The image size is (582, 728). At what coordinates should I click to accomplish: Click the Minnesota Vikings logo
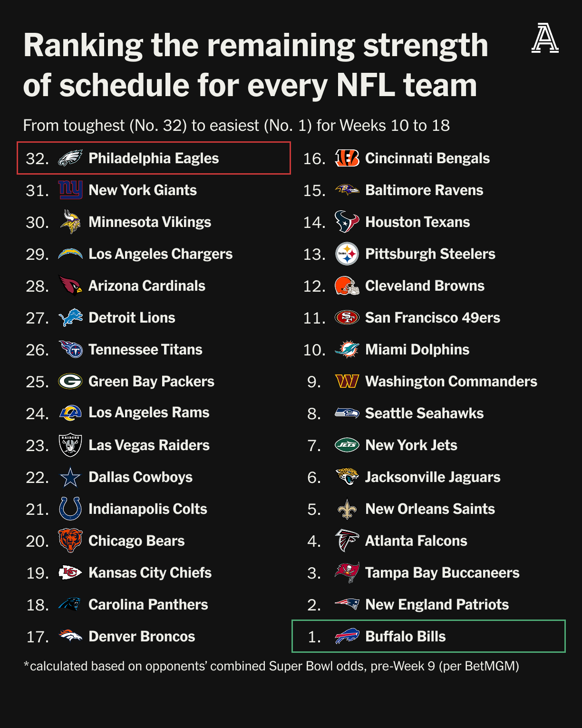[x=70, y=222]
